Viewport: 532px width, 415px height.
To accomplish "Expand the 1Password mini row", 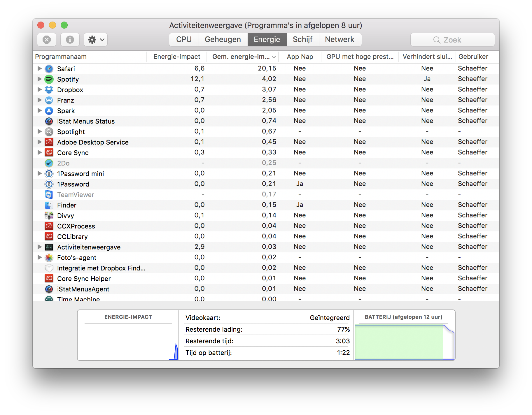I will pos(39,173).
